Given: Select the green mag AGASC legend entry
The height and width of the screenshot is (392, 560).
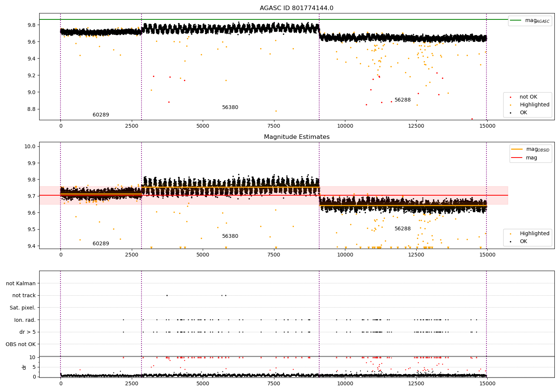Looking at the screenshot, I should (530, 21).
